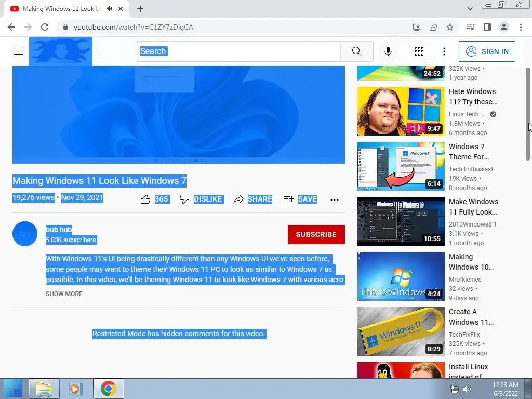Go back with browser back arrow
Image resolution: width=532 pixels, height=399 pixels.
pos(11,27)
